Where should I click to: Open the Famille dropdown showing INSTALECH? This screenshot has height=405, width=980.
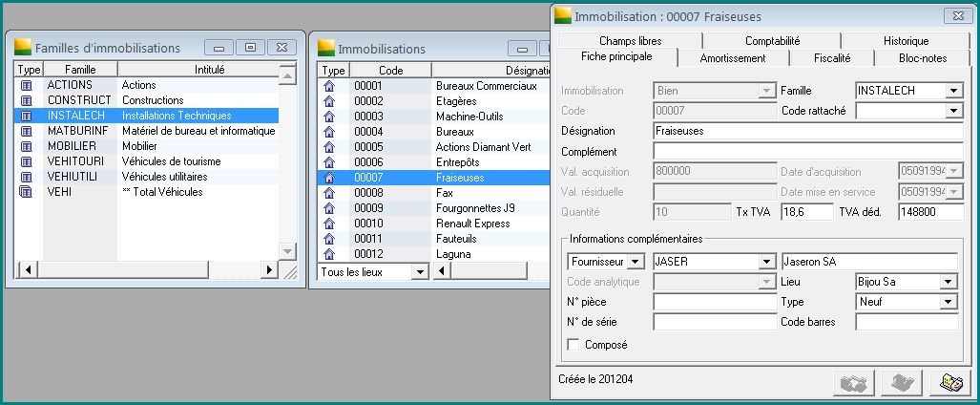953,91
